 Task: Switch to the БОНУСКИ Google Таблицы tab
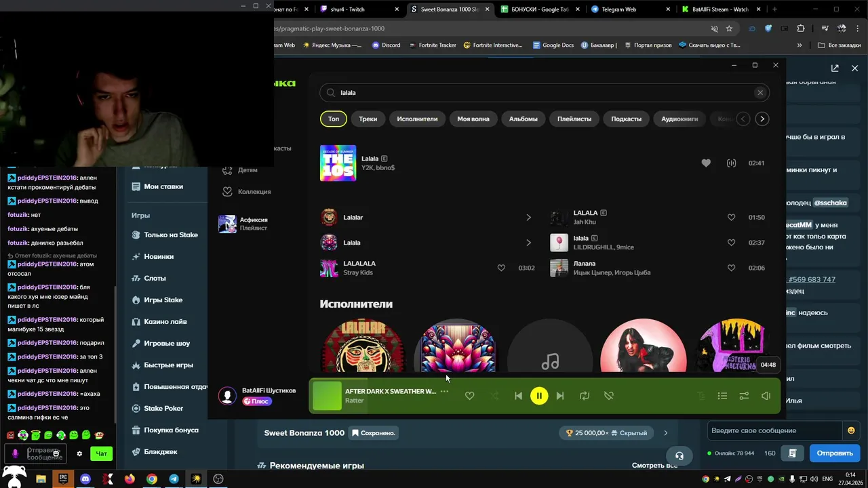click(539, 9)
